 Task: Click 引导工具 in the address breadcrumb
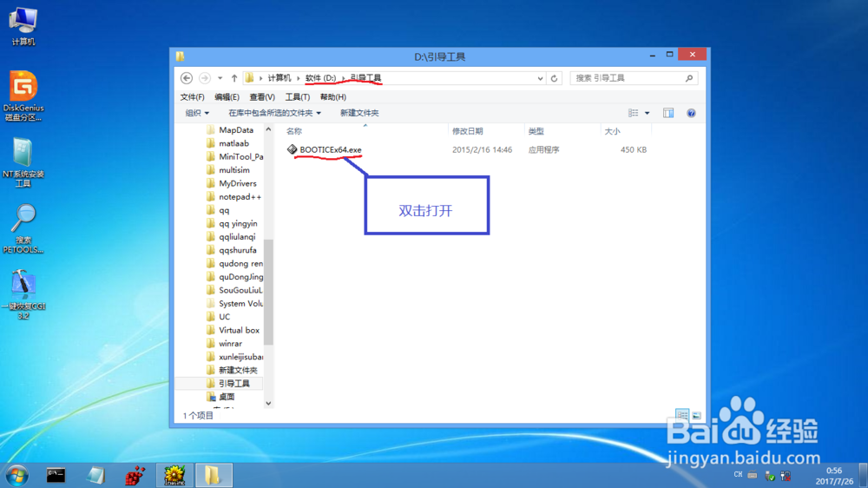[x=366, y=78]
